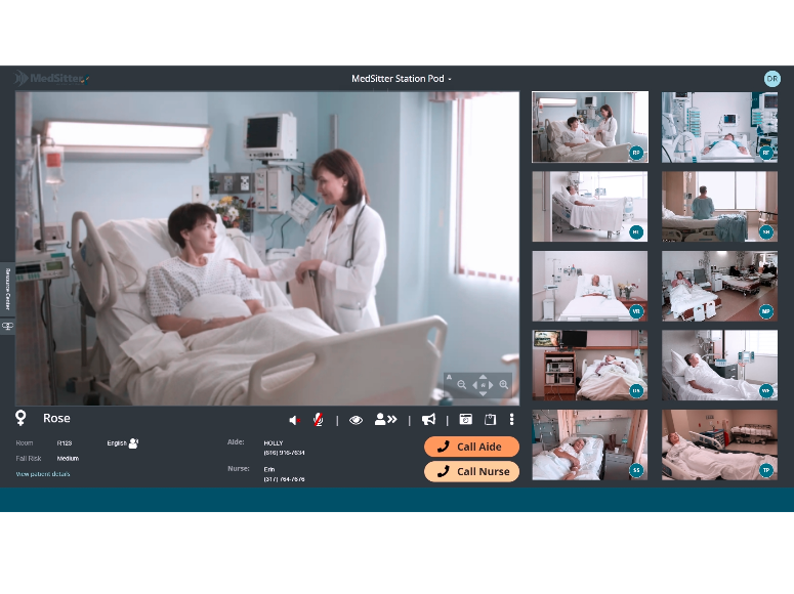Open the Resource Center side tab

7,288
